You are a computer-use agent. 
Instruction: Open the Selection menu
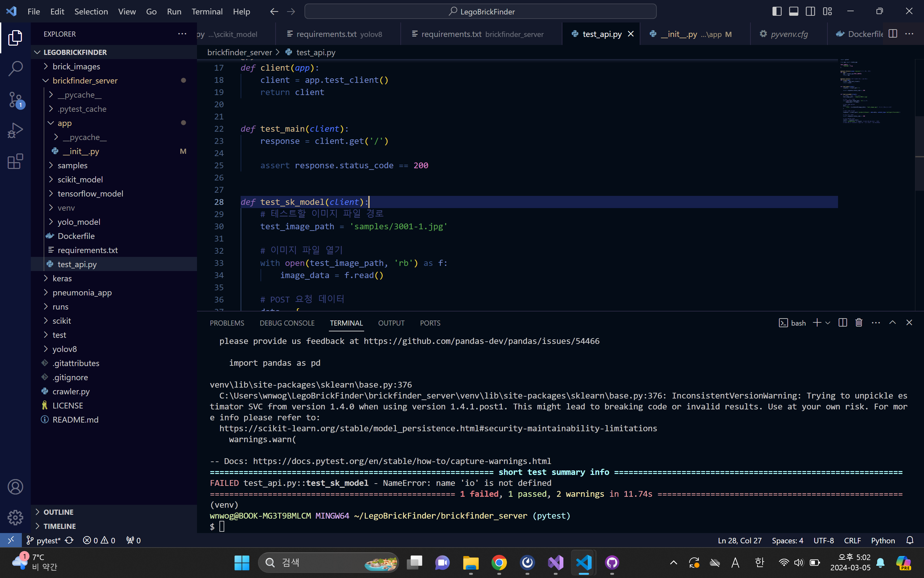pyautogui.click(x=91, y=12)
